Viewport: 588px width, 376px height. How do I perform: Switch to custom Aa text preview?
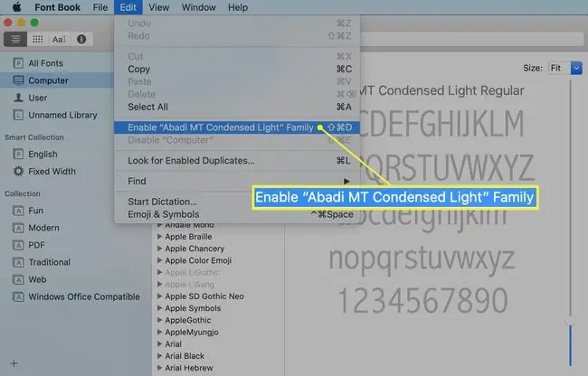point(59,39)
